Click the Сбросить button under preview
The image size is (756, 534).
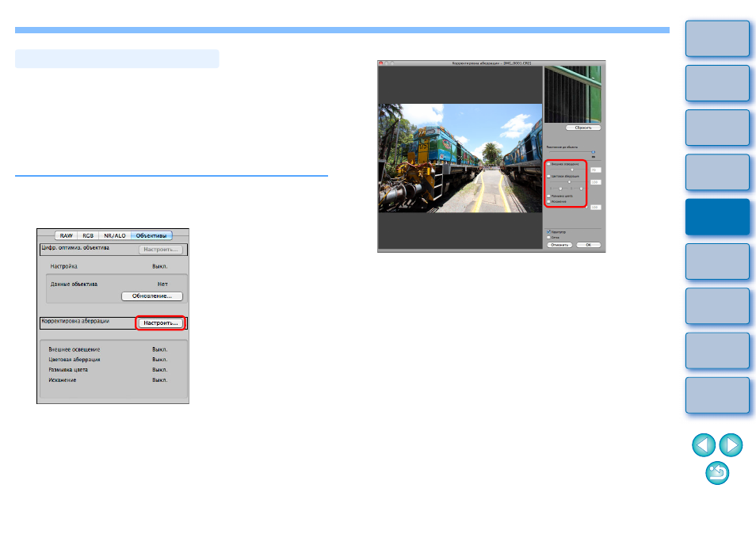tap(583, 128)
